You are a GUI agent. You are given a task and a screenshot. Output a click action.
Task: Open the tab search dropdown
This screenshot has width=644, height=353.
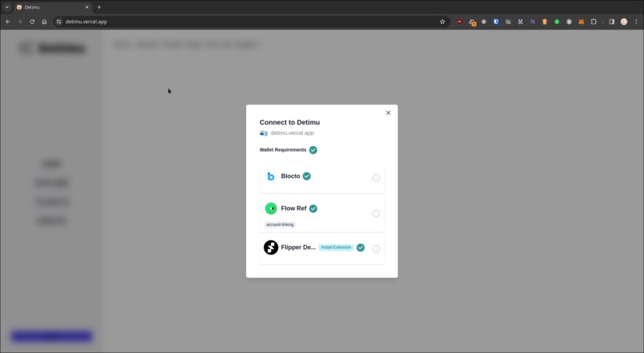[7, 7]
